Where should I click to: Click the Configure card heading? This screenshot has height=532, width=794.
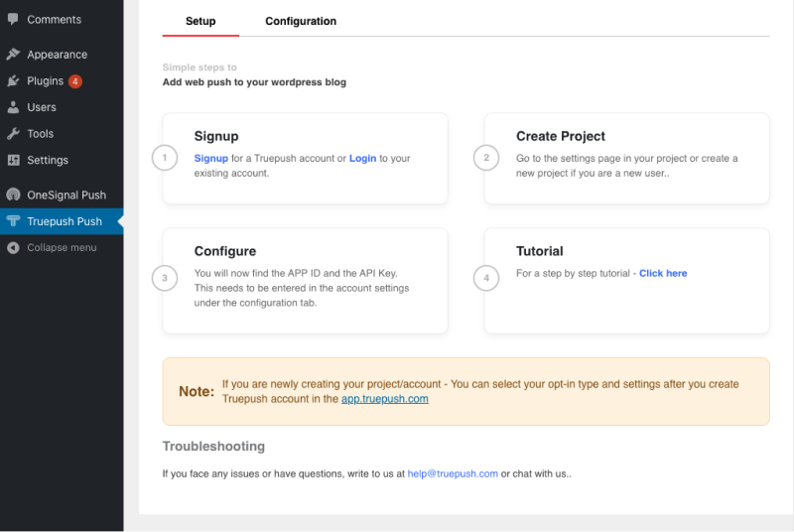(x=225, y=251)
